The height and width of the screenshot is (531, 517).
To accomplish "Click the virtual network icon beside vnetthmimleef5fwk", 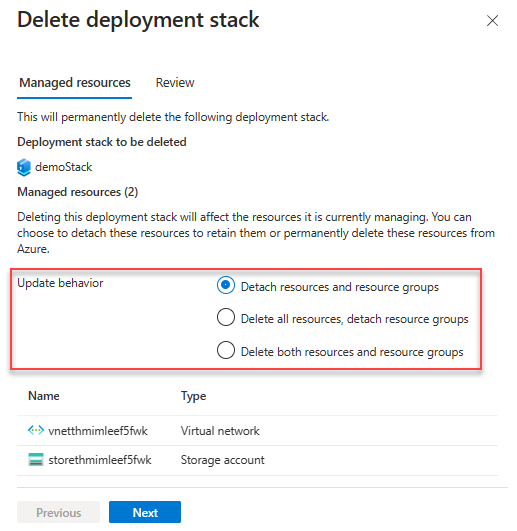I will (36, 430).
